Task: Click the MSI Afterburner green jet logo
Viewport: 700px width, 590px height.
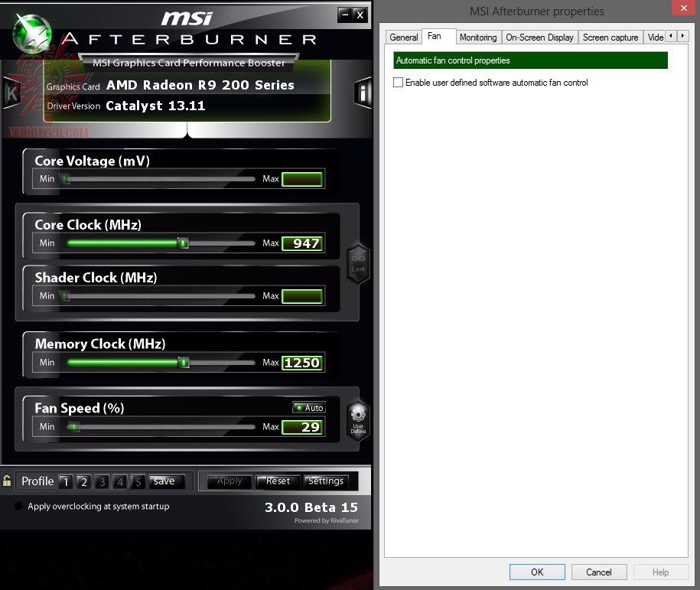Action: 31,34
